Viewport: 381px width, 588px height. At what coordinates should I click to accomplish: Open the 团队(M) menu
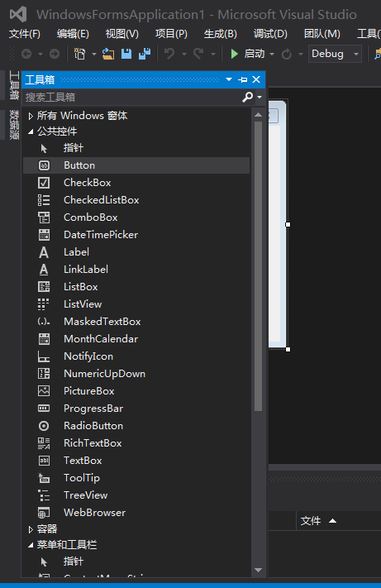322,34
